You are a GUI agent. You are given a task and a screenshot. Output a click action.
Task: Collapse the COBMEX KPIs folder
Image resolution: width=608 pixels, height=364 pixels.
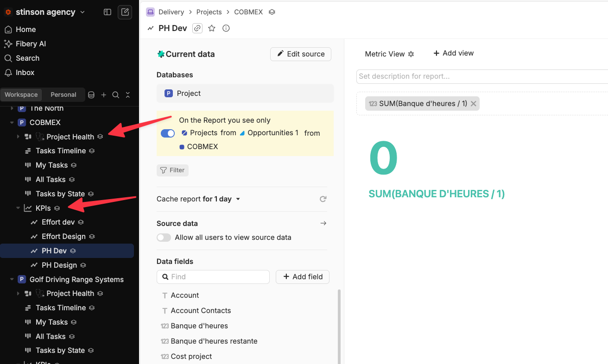coord(18,208)
